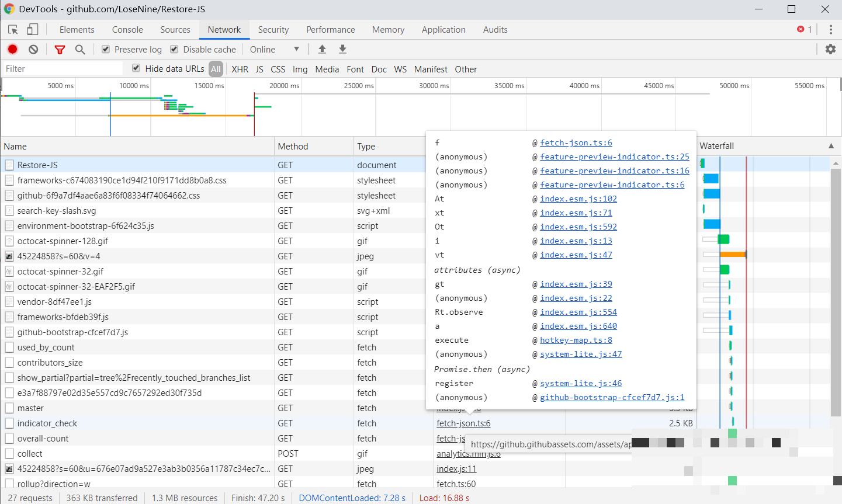The height and width of the screenshot is (504, 842).
Task: Open the network search magnifier
Action: pyautogui.click(x=80, y=50)
